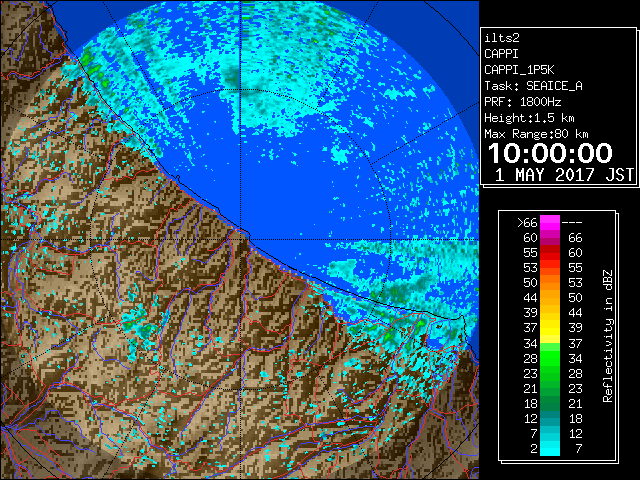Click the 'PRF: 1800Hz' text
Image resolution: width=640 pixels, height=480 pixels.
pos(523,102)
